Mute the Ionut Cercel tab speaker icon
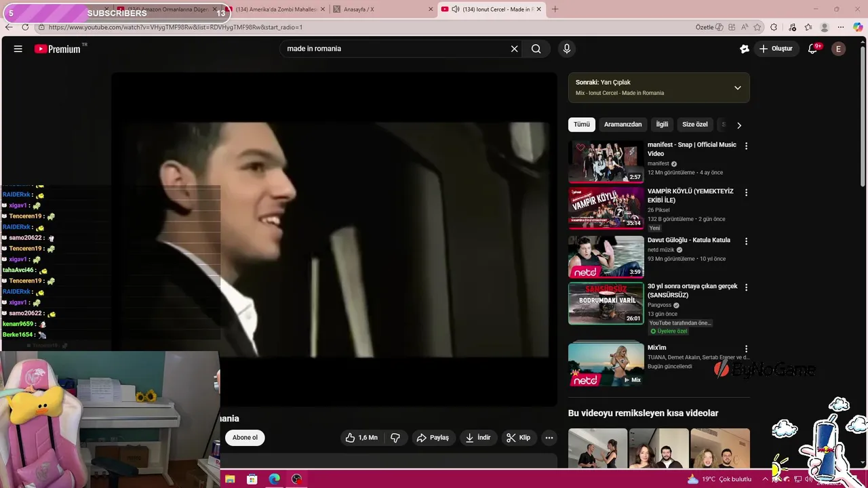Screen dimensions: 868x488 455,9
